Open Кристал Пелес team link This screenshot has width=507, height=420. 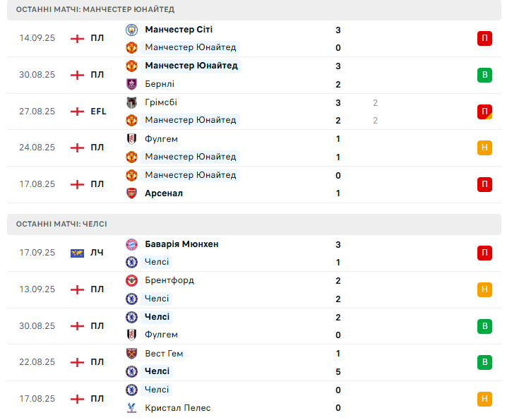177,408
